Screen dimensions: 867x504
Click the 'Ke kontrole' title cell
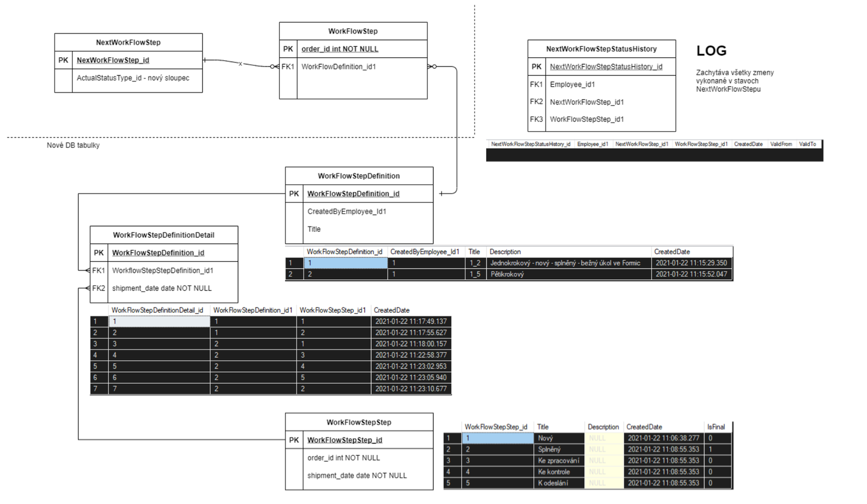pyautogui.click(x=559, y=472)
